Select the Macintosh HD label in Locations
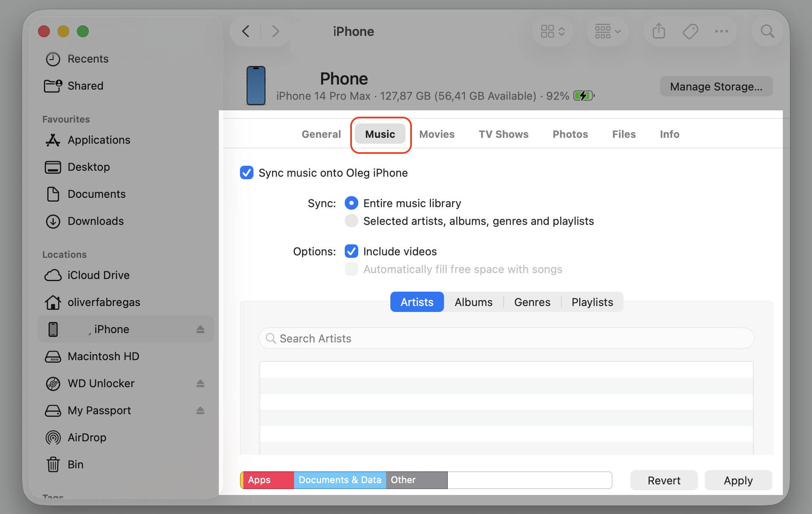This screenshot has height=514, width=812. tap(104, 356)
